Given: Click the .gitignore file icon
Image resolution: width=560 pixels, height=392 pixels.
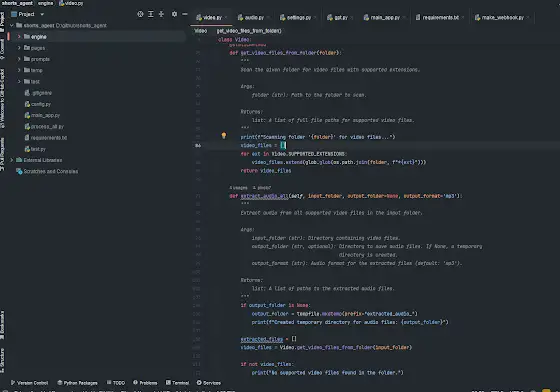Looking at the screenshot, I should (x=27, y=93).
